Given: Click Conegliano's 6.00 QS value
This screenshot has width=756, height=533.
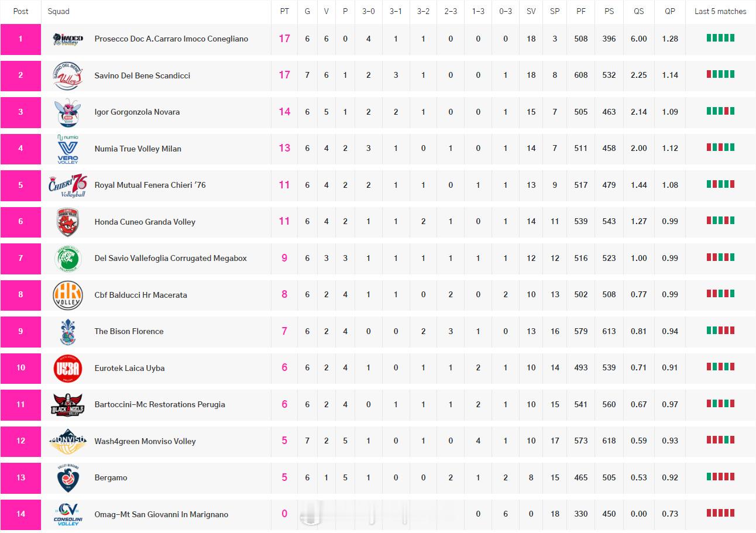Looking at the screenshot, I should point(639,39).
